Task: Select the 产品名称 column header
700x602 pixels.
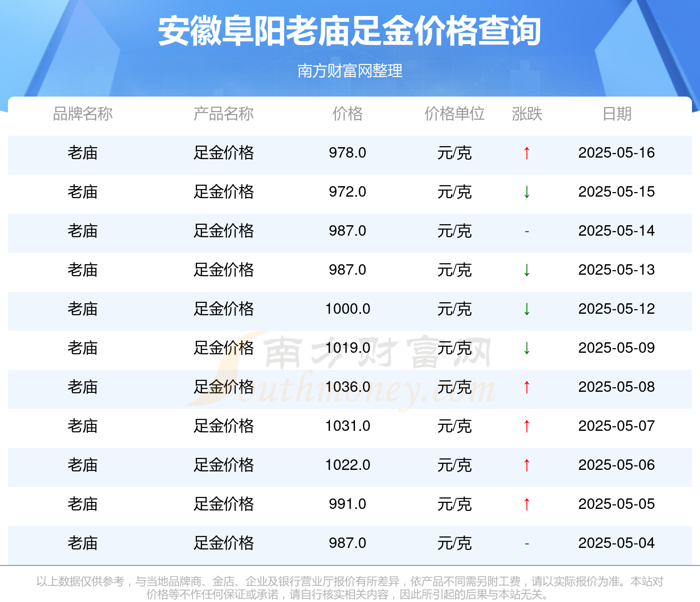Action: (223, 114)
